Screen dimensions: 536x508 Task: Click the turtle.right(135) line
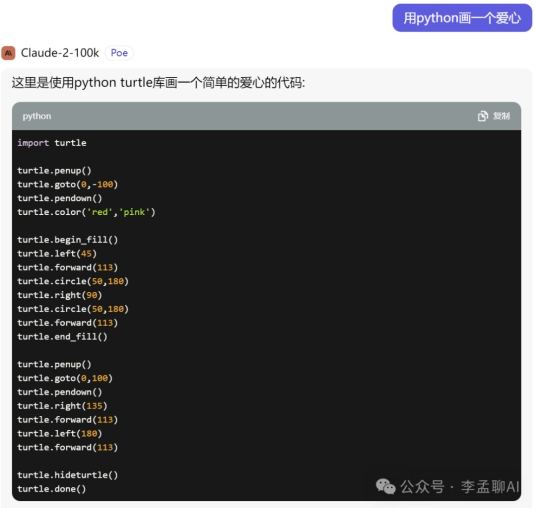click(x=63, y=406)
